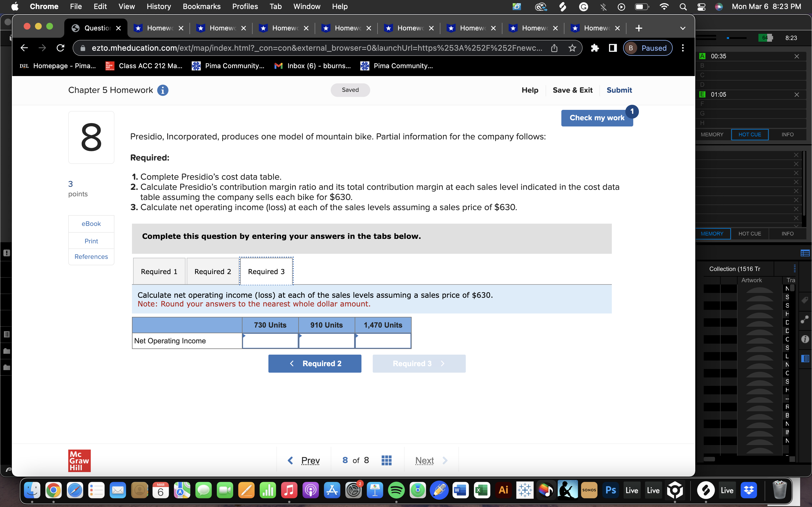812x507 pixels.
Task: Click the Chapter 5 Homework info icon
Action: point(163,90)
